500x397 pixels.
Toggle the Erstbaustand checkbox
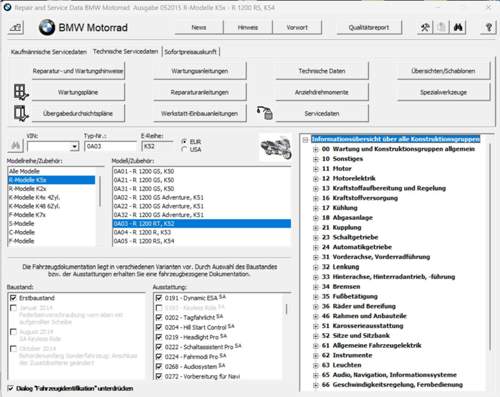click(x=13, y=298)
